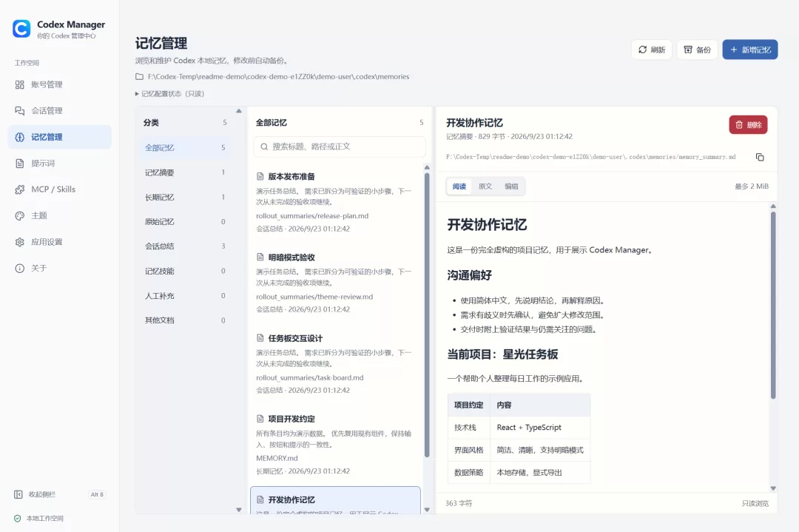Click document icon beside 项目开发约定
This screenshot has height=532, width=799.
click(260, 419)
